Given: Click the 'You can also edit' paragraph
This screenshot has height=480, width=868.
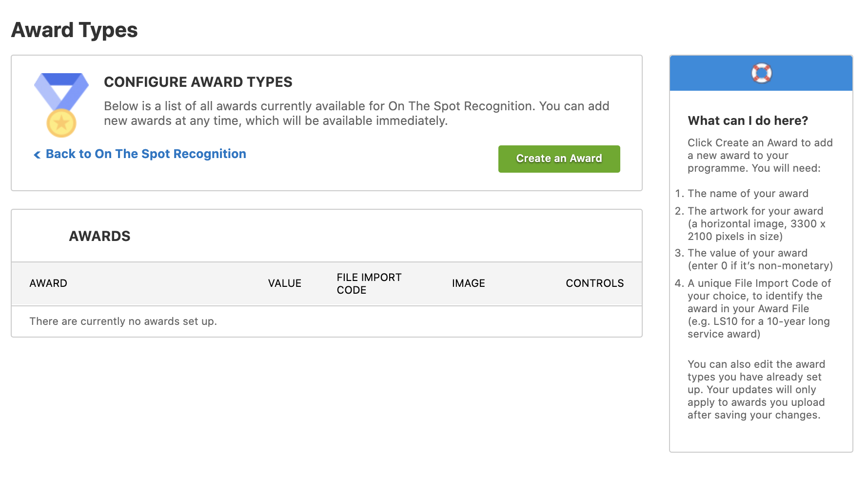Looking at the screenshot, I should pyautogui.click(x=756, y=390).
